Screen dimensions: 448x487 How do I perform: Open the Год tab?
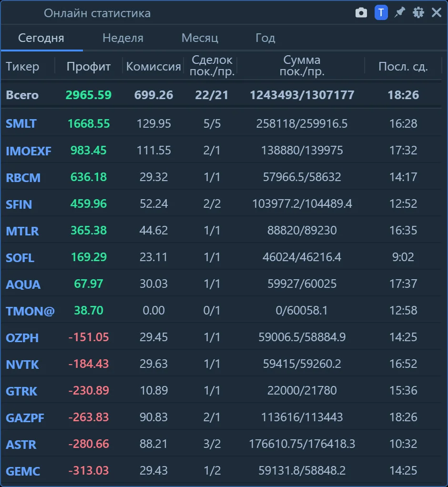tap(265, 38)
